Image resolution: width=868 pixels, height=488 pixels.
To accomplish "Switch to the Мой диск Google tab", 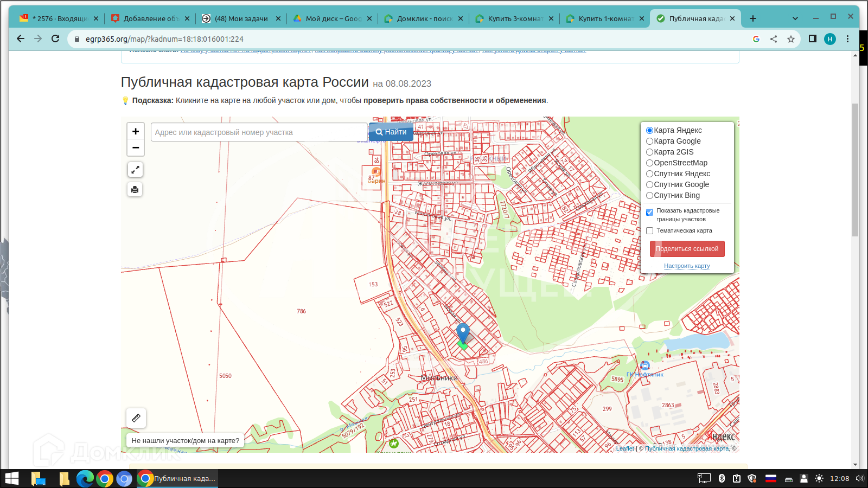I will pyautogui.click(x=332, y=18).
